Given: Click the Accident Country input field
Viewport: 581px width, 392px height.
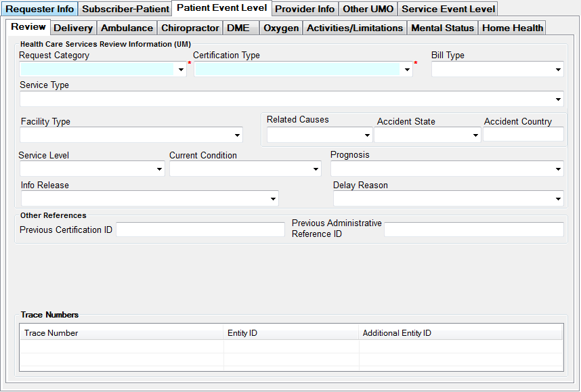Looking at the screenshot, I should tap(523, 135).
